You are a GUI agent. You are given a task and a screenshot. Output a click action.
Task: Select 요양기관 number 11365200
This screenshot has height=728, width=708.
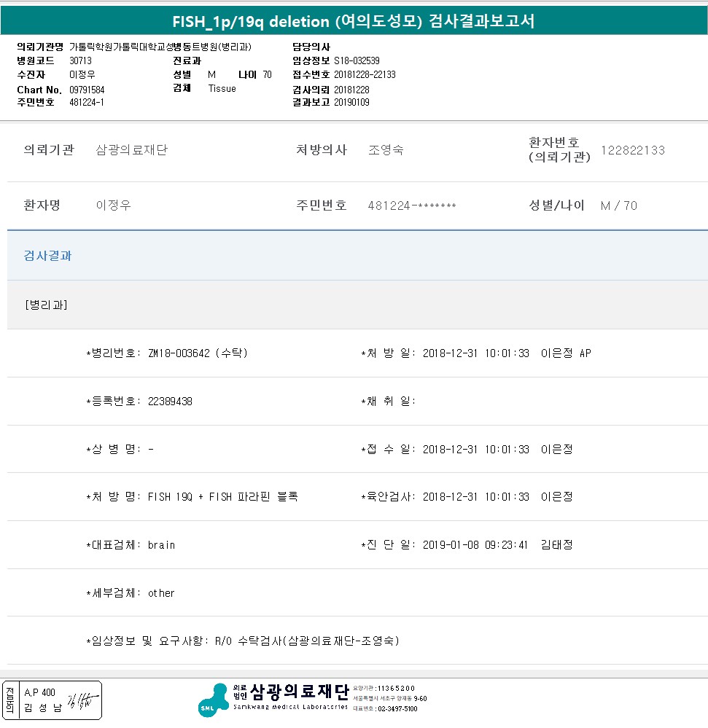396,688
